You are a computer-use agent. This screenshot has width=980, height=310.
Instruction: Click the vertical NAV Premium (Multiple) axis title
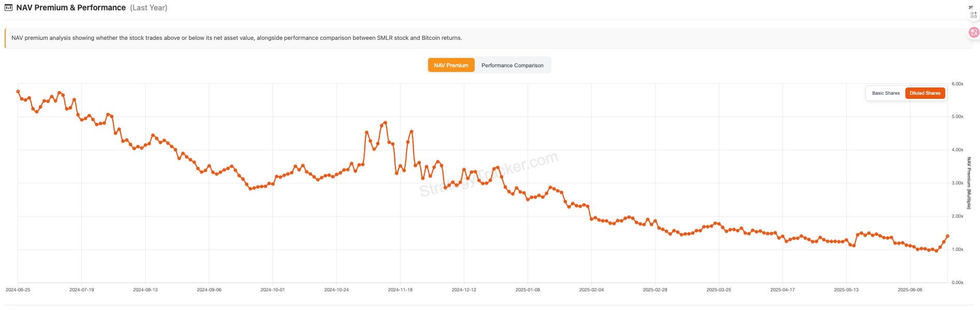[x=969, y=183]
